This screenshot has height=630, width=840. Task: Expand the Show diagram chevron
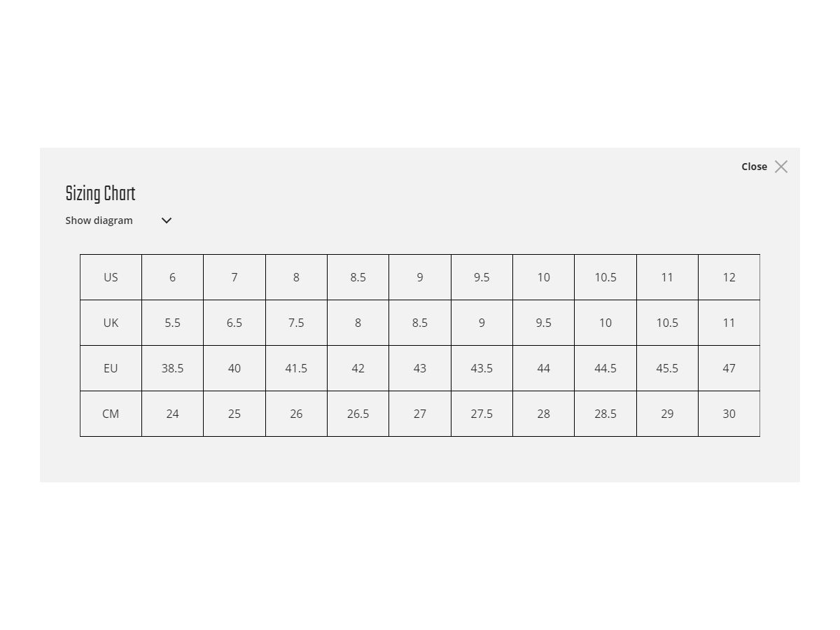pos(167,220)
